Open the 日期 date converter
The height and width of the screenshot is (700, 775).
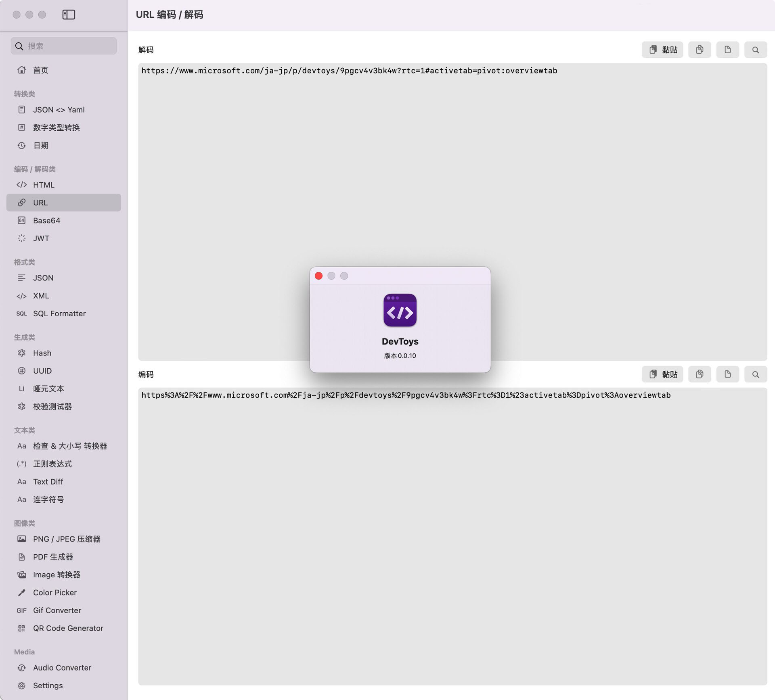64,145
